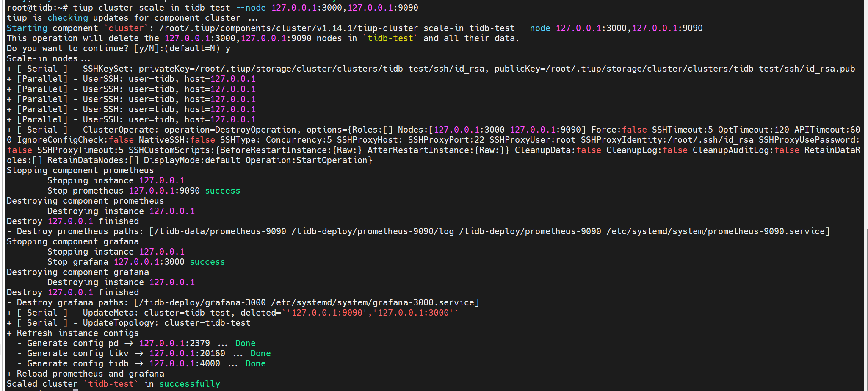Select the "Destroying component prometheus" line

(86, 201)
